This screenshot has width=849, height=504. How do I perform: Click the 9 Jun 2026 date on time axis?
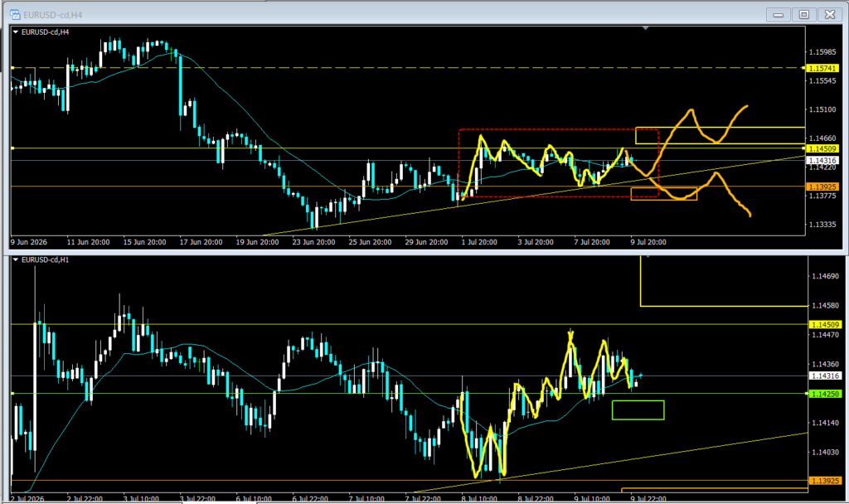pyautogui.click(x=29, y=242)
